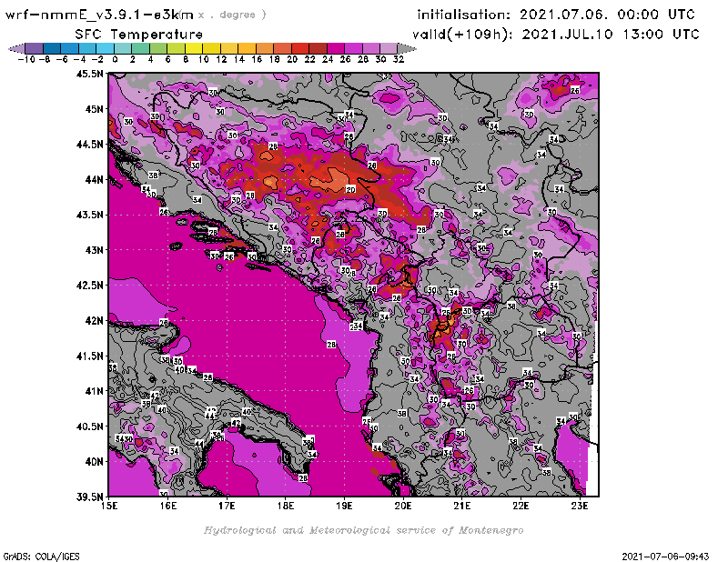
Task: Click the '20E' longitude axis label
Action: 403,506
